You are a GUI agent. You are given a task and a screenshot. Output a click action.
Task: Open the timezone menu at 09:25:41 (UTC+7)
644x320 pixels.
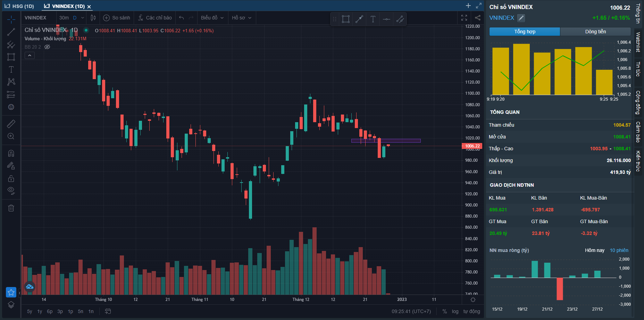pyautogui.click(x=411, y=311)
